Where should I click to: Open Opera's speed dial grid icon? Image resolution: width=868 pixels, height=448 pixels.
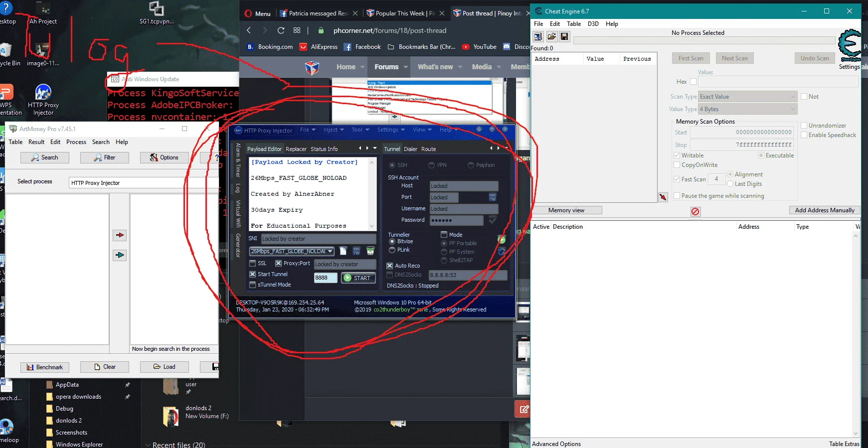[297, 30]
